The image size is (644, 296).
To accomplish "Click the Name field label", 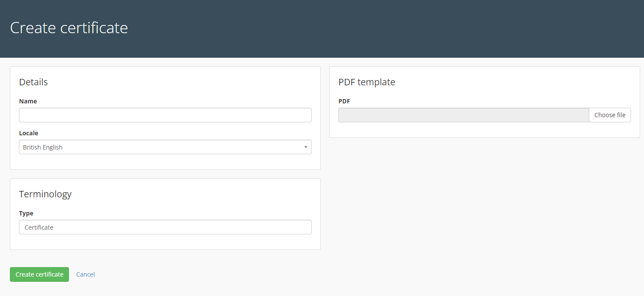I will pos(28,101).
